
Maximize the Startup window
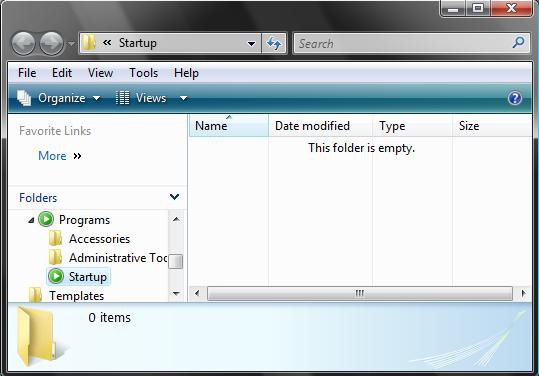pyautogui.click(x=478, y=8)
